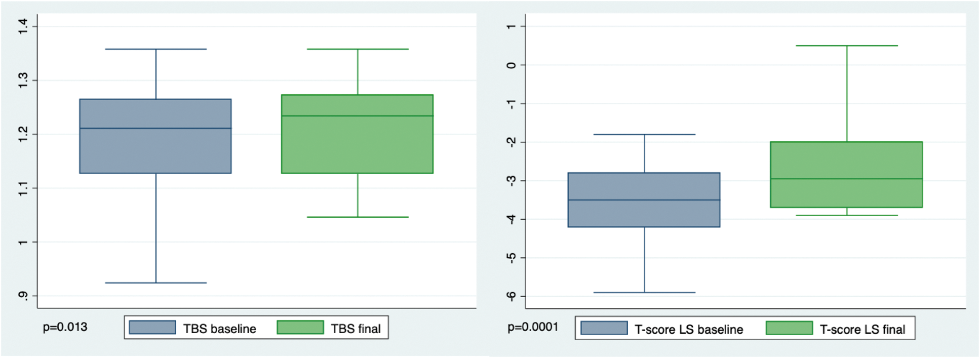Click the T-score LS final legend swatch

point(789,328)
